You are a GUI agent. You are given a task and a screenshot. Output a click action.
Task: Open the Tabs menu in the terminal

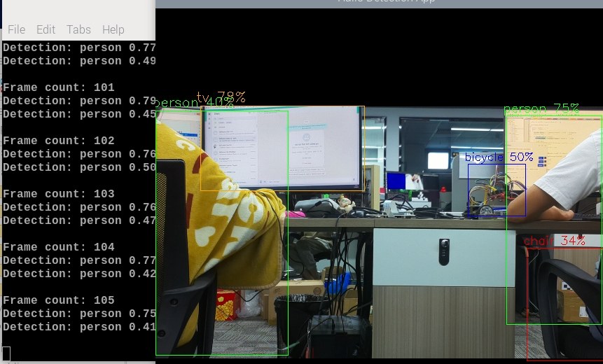click(x=78, y=29)
